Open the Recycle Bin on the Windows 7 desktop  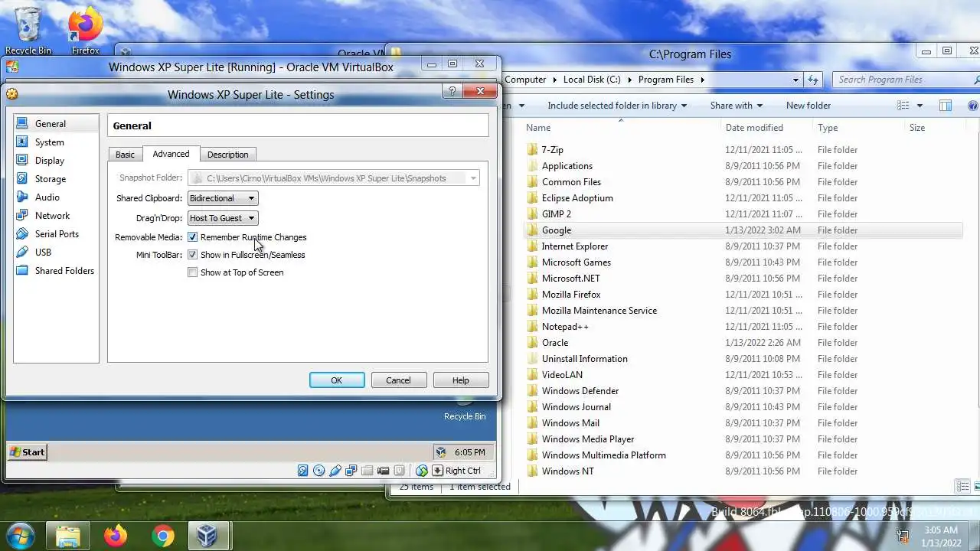click(x=28, y=31)
